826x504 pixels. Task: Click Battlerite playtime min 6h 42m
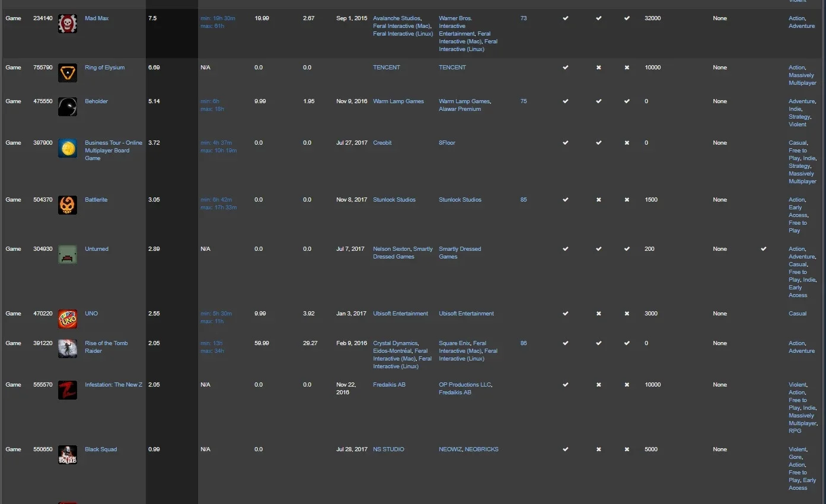(x=216, y=200)
